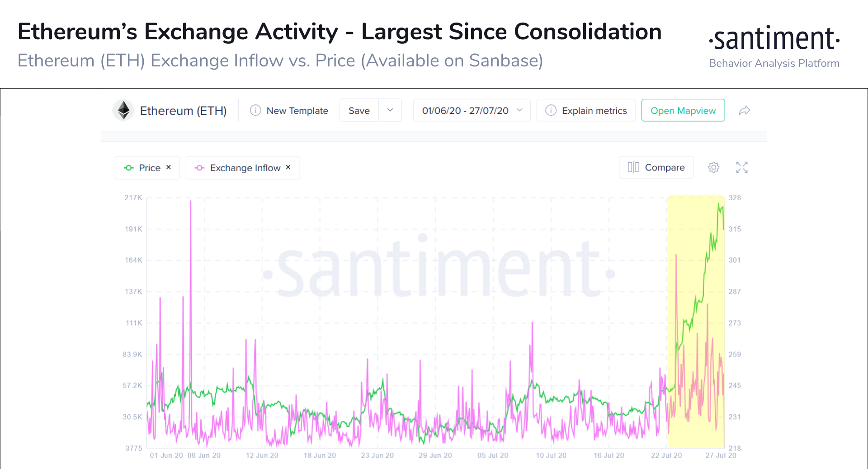
Task: Click the Ethereum (ETH) asset title
Action: coord(183,111)
